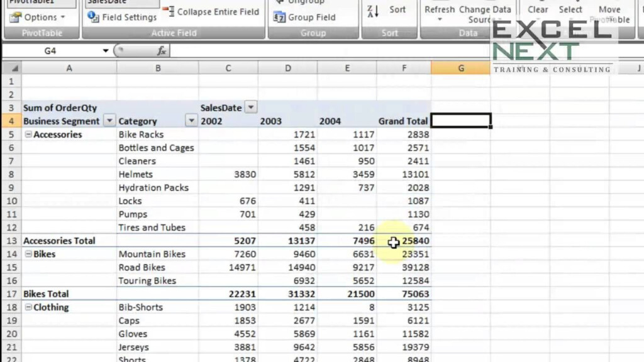Click the value 75063 cell
The width and height of the screenshot is (644, 362).
(404, 294)
